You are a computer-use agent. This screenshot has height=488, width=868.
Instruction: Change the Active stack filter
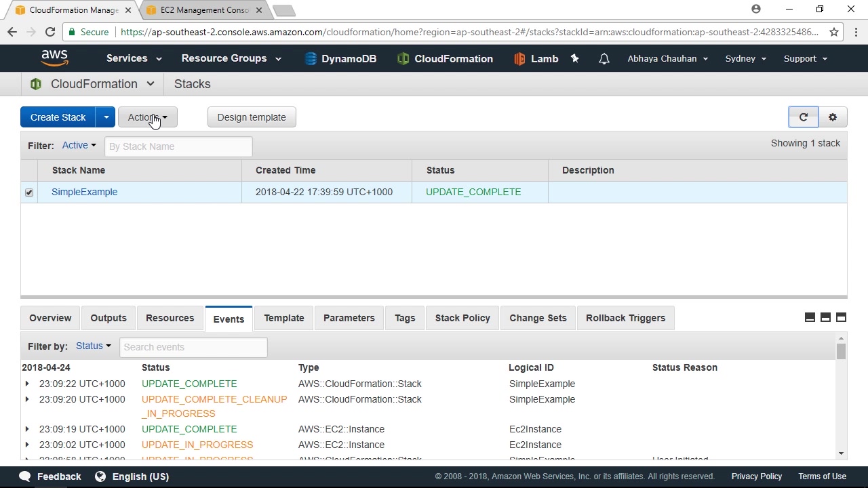coord(79,145)
